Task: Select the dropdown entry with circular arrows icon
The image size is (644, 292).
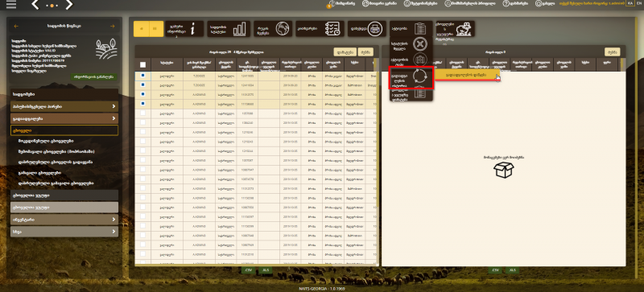Action: click(411, 77)
